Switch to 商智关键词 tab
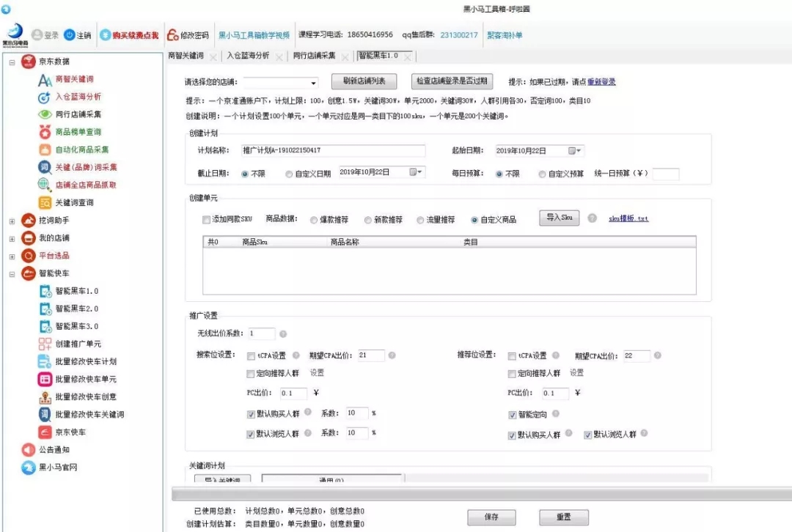The width and height of the screenshot is (792, 532). (x=186, y=56)
